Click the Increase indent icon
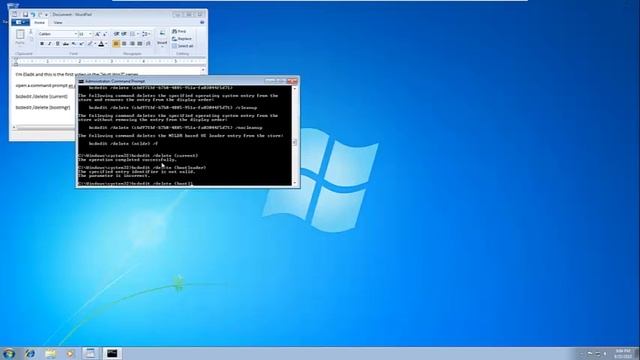The height and width of the screenshot is (360, 640). (124, 34)
